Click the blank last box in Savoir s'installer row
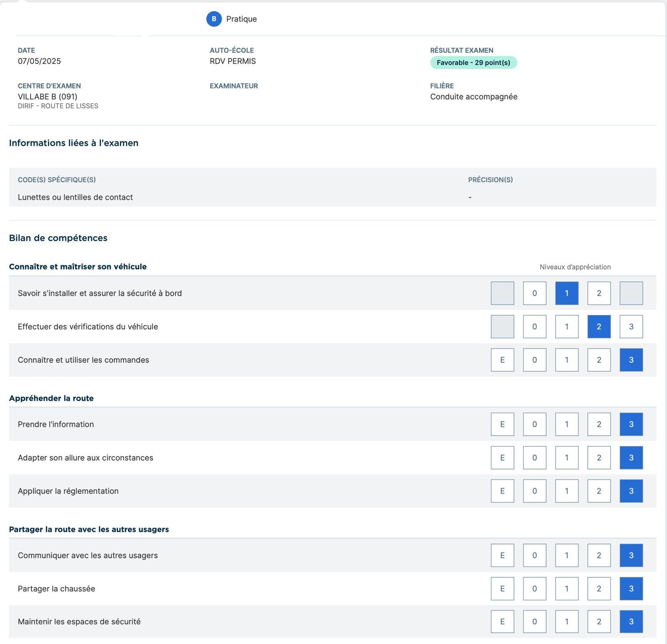 click(x=631, y=293)
